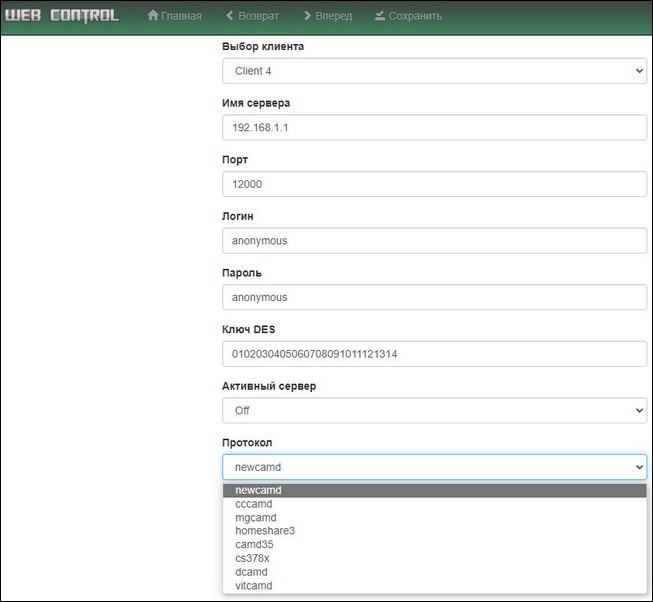Click the back chevron icon beside Возврат
Screen dimensions: 653x602
pyautogui.click(x=229, y=15)
